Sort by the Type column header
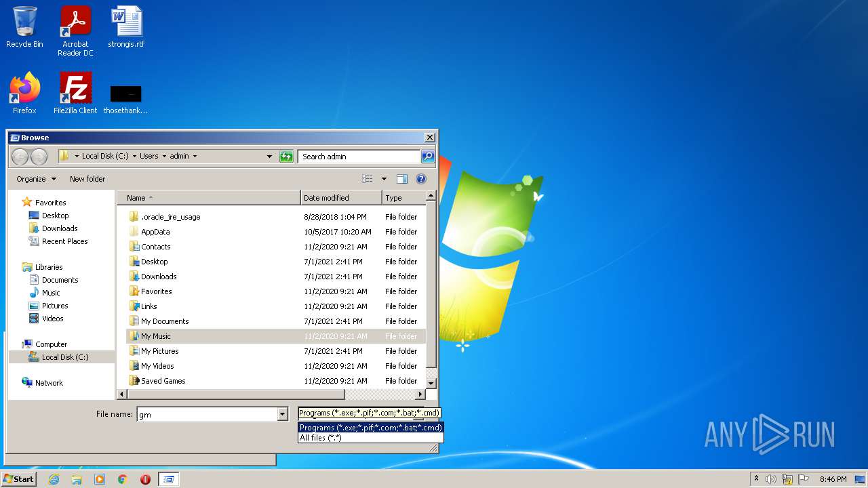 pos(403,198)
